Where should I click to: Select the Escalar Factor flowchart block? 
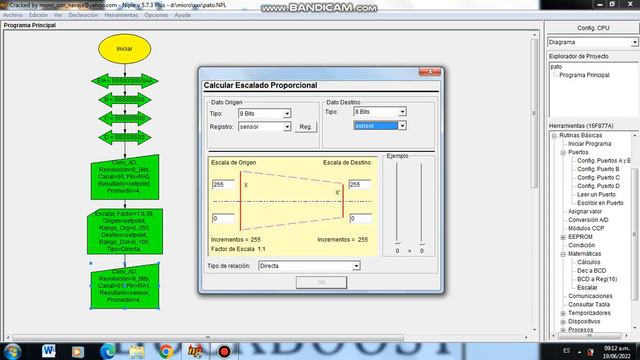(x=125, y=231)
